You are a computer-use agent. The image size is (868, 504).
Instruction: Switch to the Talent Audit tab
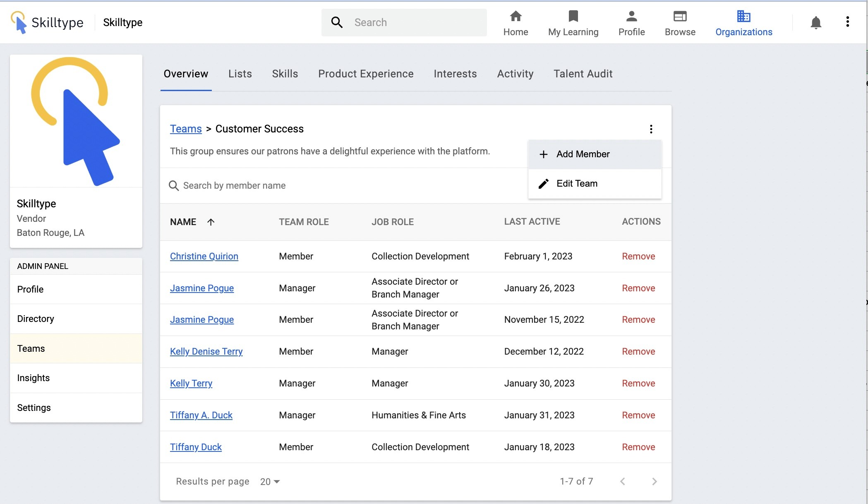coord(583,74)
